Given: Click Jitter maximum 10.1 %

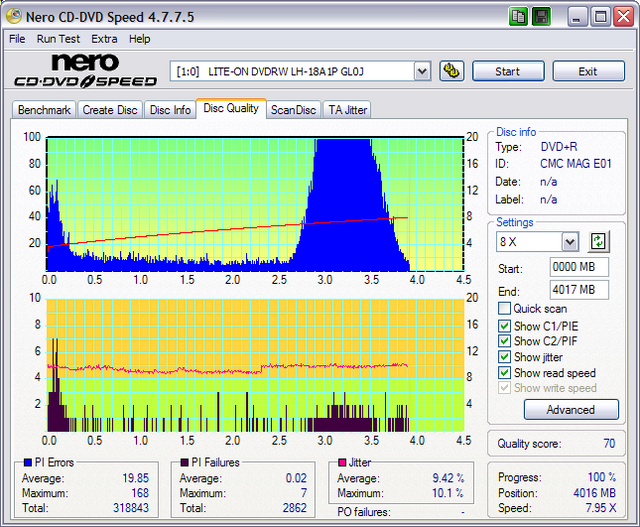Looking at the screenshot, I should coord(448,493).
